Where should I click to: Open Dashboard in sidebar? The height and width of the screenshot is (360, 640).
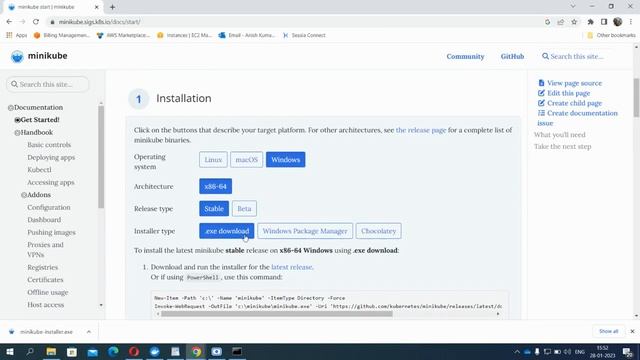coord(44,220)
